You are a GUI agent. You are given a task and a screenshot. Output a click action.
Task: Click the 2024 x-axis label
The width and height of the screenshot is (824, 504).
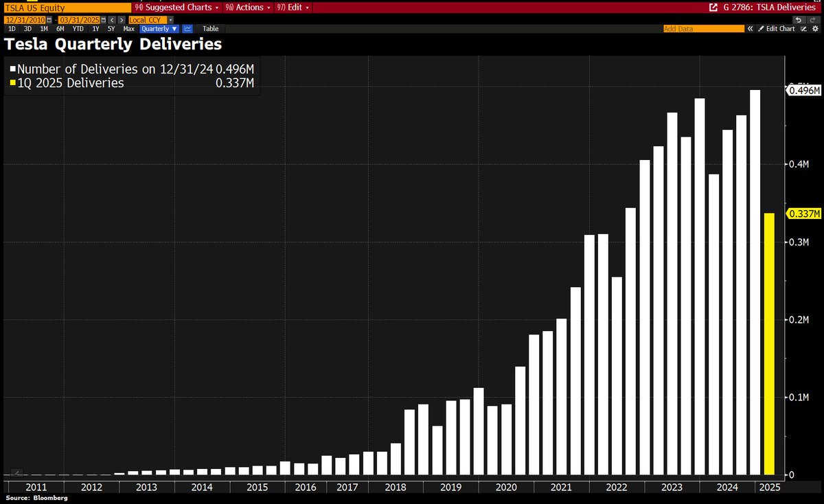(x=726, y=487)
